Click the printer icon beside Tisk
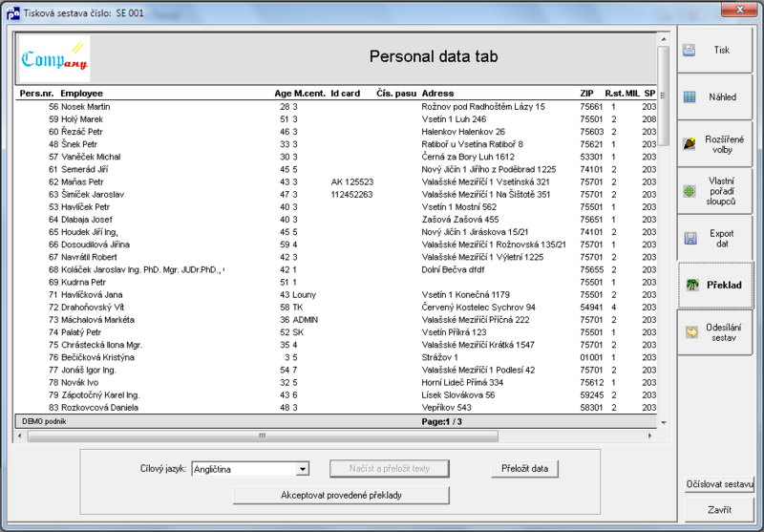 [689, 51]
